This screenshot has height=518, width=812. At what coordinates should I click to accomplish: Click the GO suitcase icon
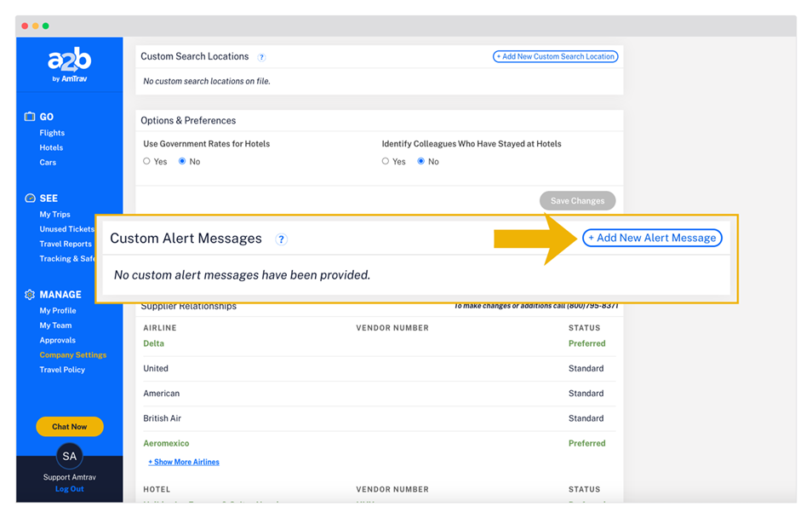(x=30, y=117)
